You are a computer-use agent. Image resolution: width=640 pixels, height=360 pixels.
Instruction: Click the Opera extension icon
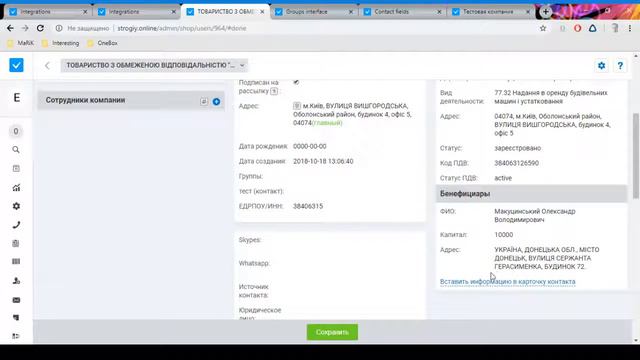coord(577,28)
